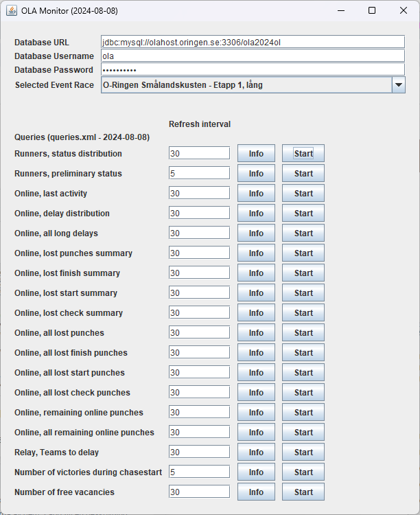
Task: Click refresh interval field for Number of free vacancies
Action: coord(199,492)
